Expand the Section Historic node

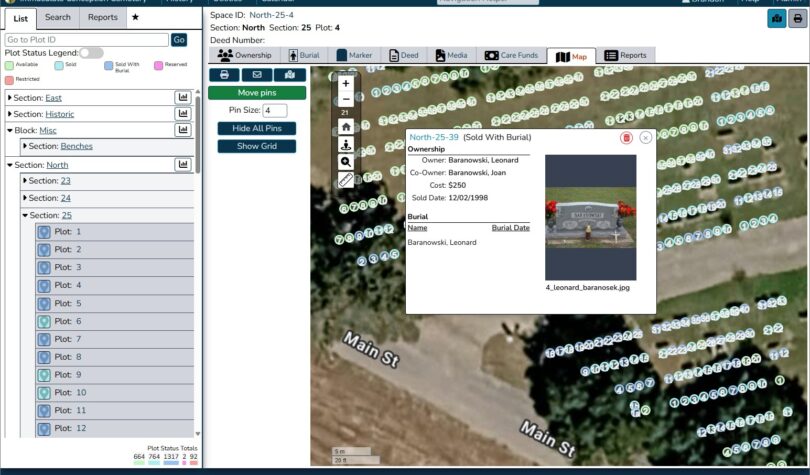point(9,114)
